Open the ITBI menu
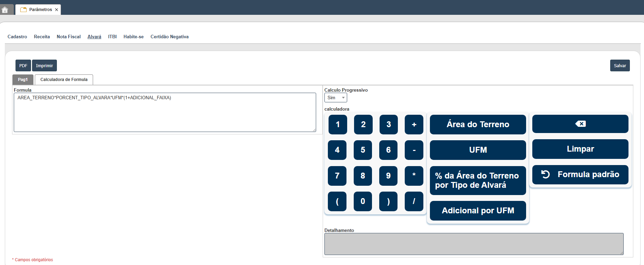Screen dimensions: 644x265 112,37
